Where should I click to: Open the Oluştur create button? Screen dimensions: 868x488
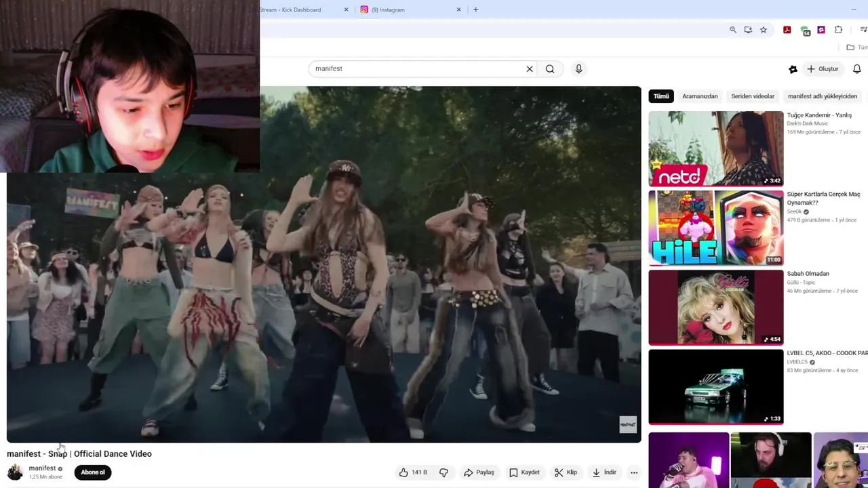click(x=823, y=68)
